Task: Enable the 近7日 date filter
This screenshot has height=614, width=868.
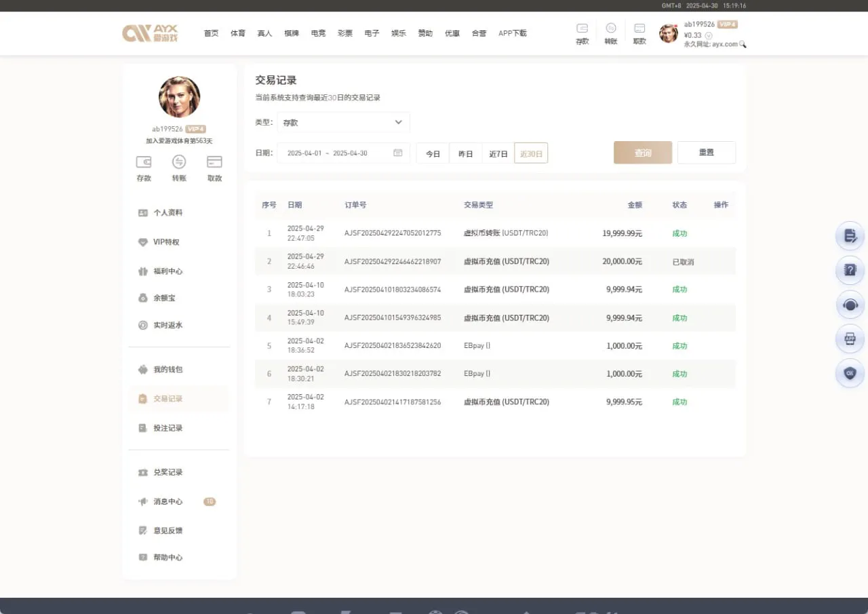Action: click(x=498, y=153)
